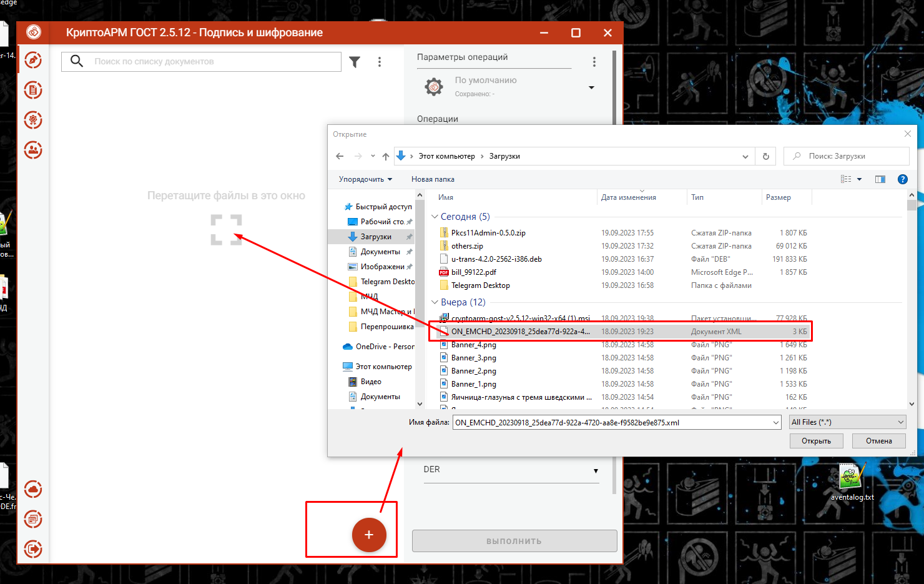
Task: Select bill_99122.pdf file
Action: coord(474,272)
